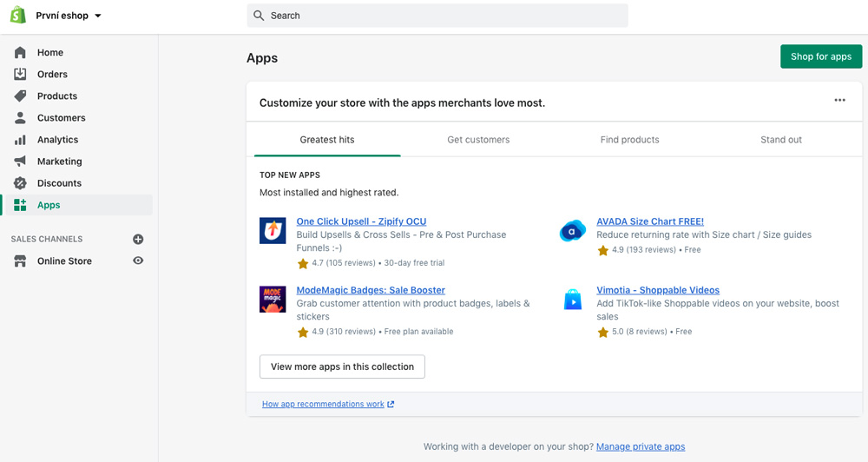The width and height of the screenshot is (868, 462).
Task: Click the Customers person icon
Action: pos(20,117)
